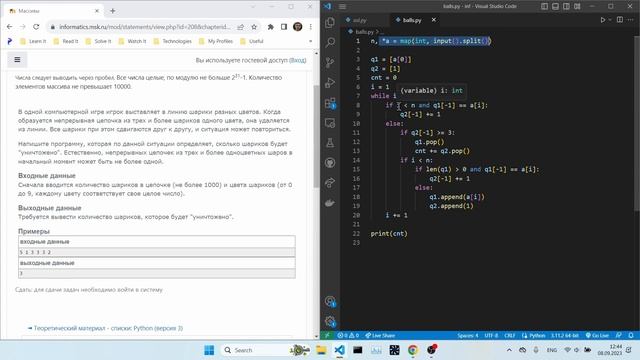Open the status bar notifications bell
This screenshot has height=360, width=640.
pos(631,336)
